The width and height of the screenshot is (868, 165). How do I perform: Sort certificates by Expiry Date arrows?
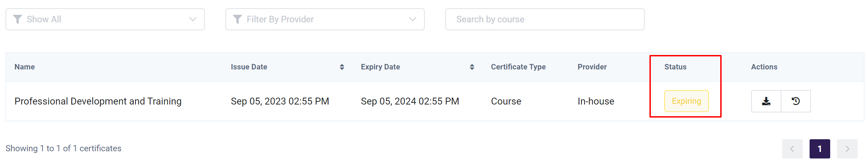point(472,67)
